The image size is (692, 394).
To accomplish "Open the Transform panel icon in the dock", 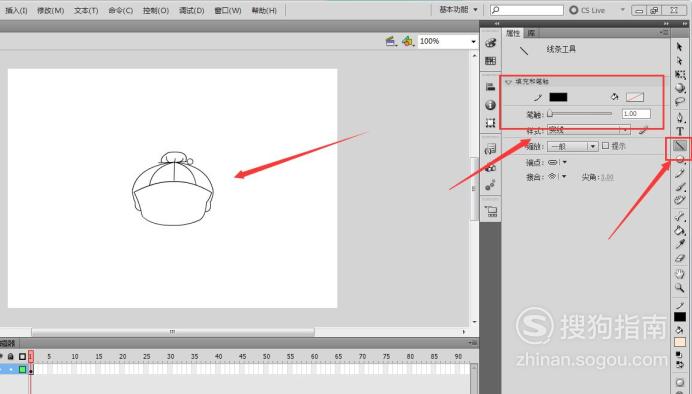I will [x=490, y=123].
